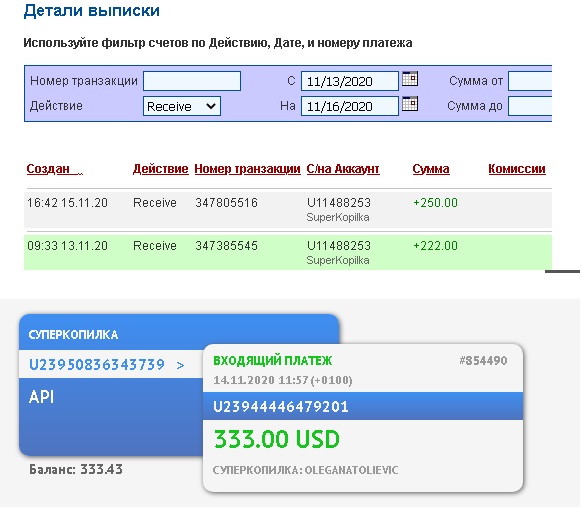This screenshot has height=522, width=582.
Task: Click the transaction number input field
Action: point(192,81)
